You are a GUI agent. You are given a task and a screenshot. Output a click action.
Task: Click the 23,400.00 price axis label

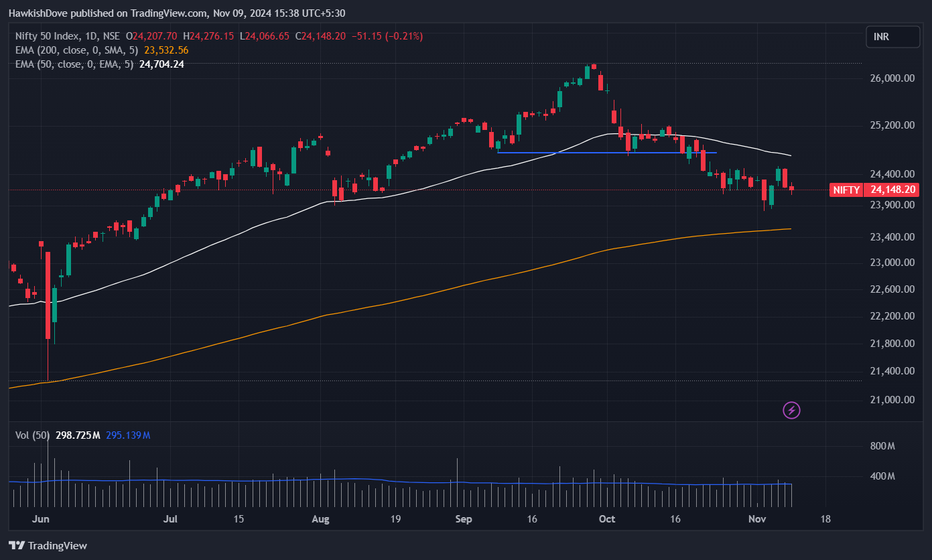(x=892, y=237)
